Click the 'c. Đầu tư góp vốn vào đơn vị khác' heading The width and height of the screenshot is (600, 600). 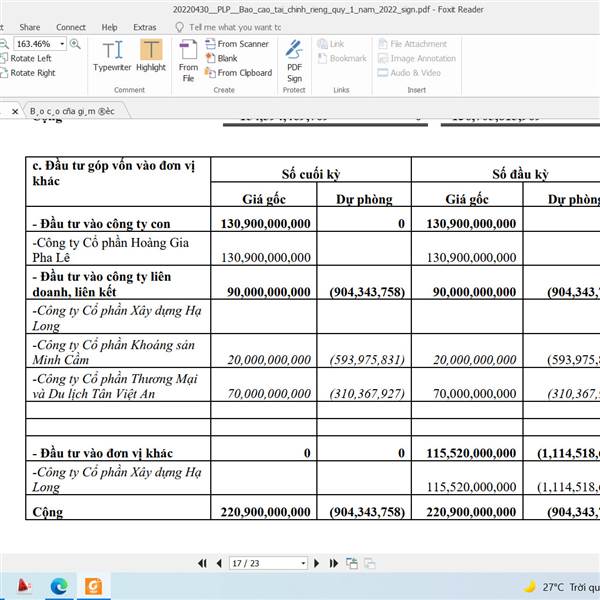point(114,173)
